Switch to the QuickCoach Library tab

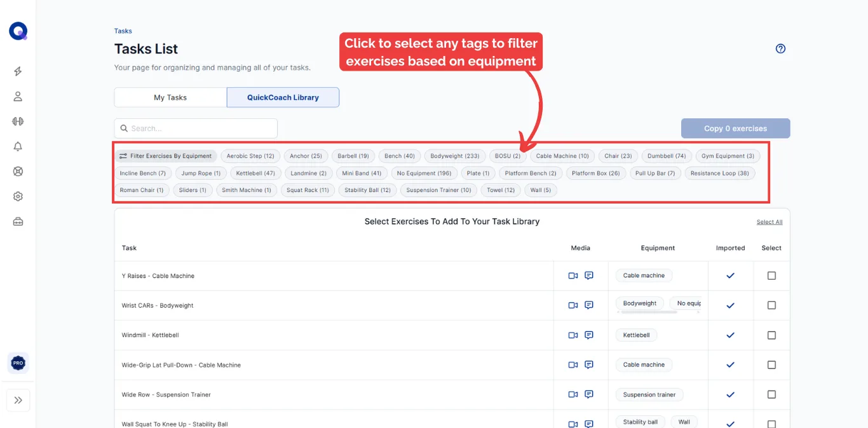[x=283, y=97]
